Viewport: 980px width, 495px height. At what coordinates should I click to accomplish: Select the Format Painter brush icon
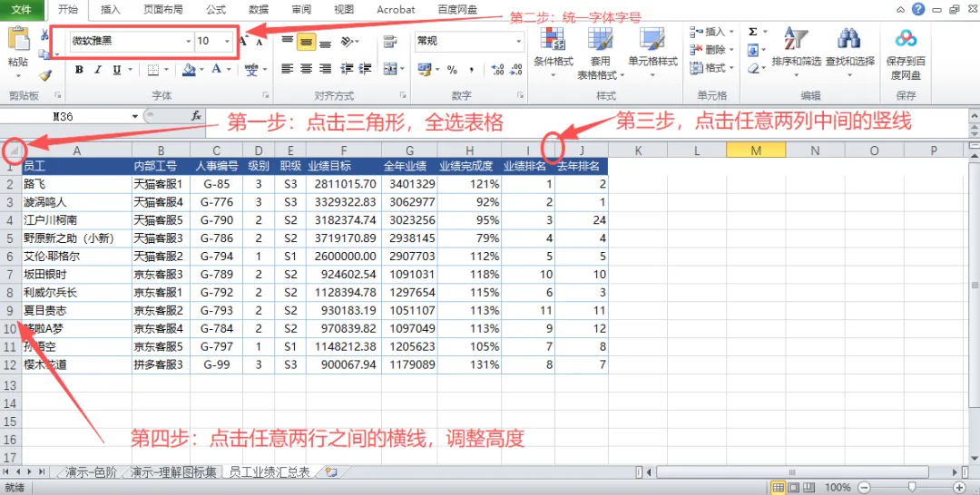44,74
